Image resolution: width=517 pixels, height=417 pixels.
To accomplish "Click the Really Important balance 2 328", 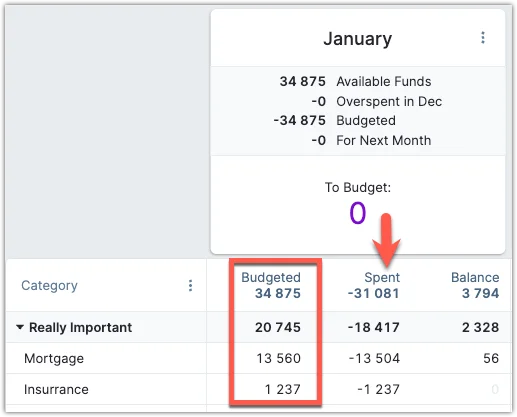I will pos(480,327).
